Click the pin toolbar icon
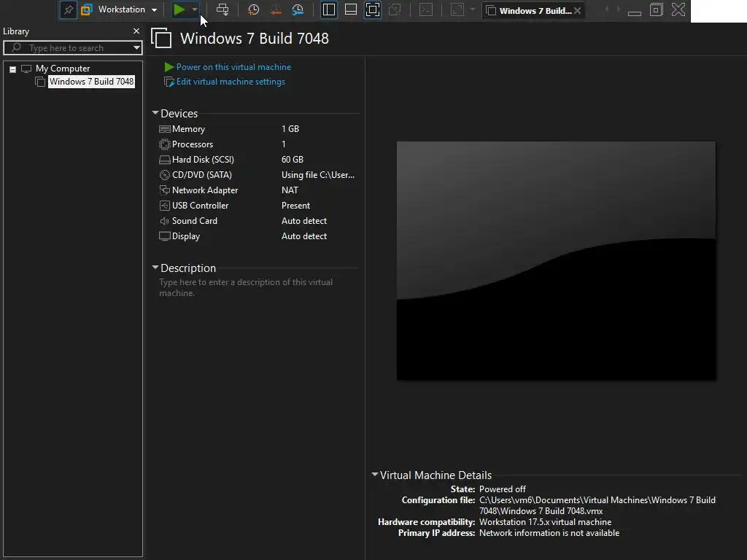Screen dimensions: 747x560 pyautogui.click(x=69, y=10)
